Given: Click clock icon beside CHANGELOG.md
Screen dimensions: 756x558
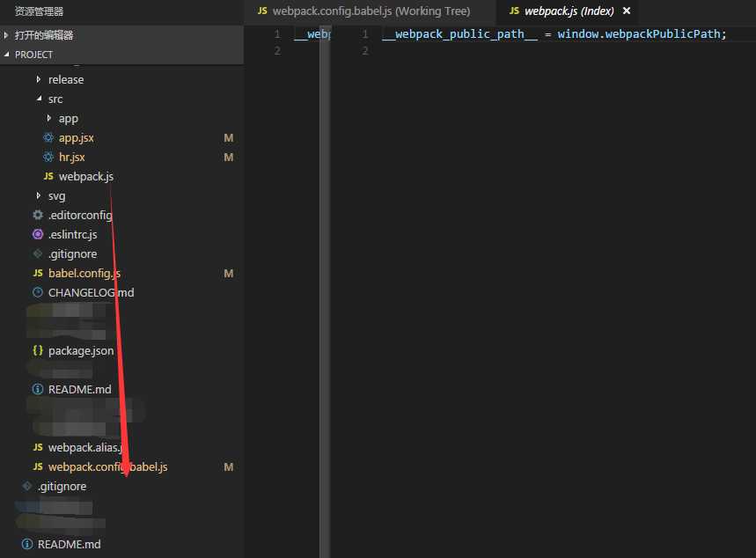Looking at the screenshot, I should pos(38,292).
